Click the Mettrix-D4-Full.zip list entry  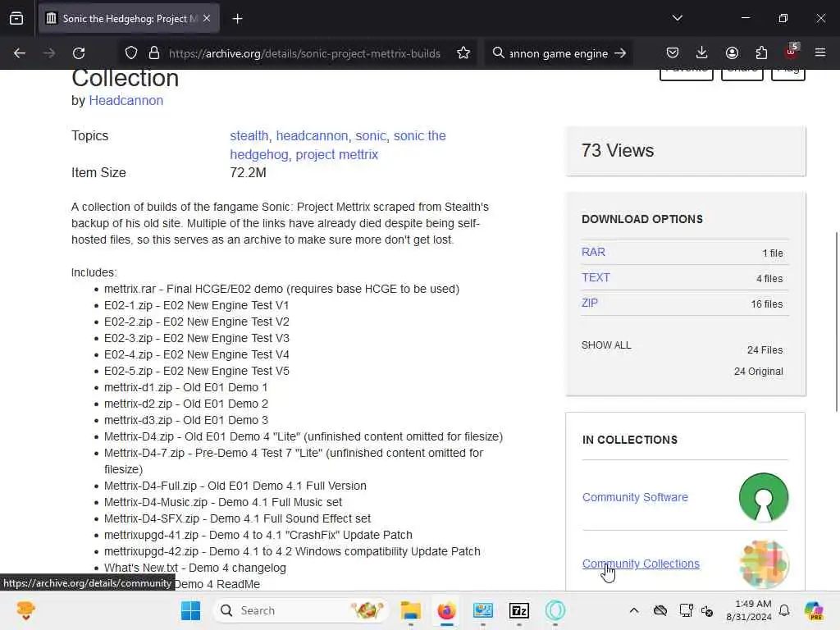click(235, 486)
